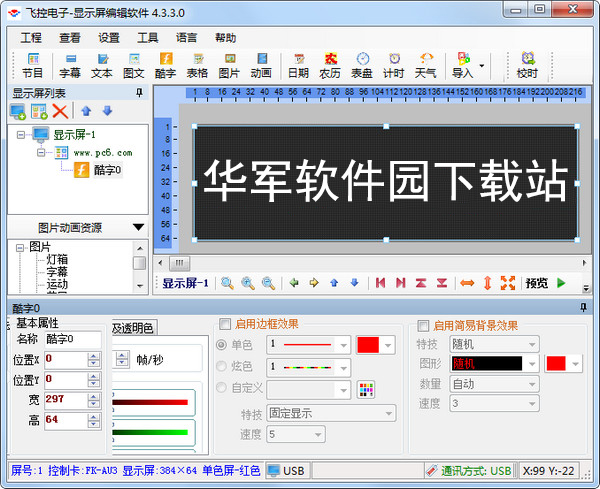
Task: Insert a 表格 table element
Action: click(197, 65)
